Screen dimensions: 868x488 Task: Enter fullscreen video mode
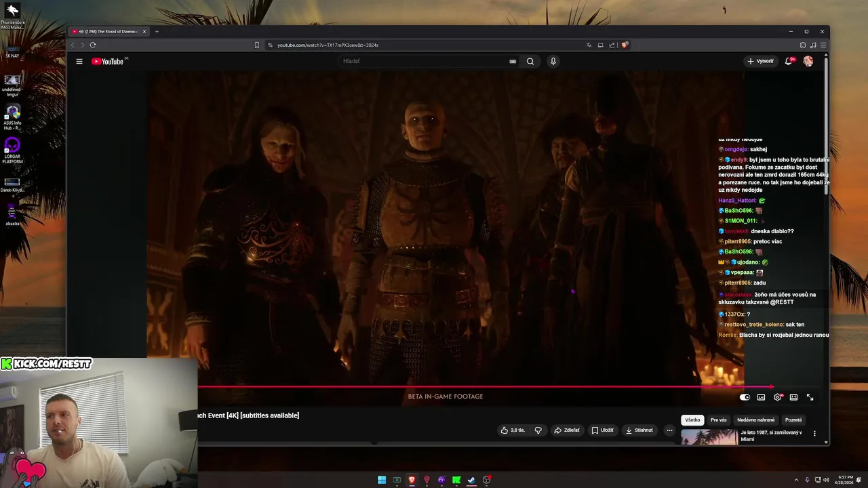coord(810,397)
